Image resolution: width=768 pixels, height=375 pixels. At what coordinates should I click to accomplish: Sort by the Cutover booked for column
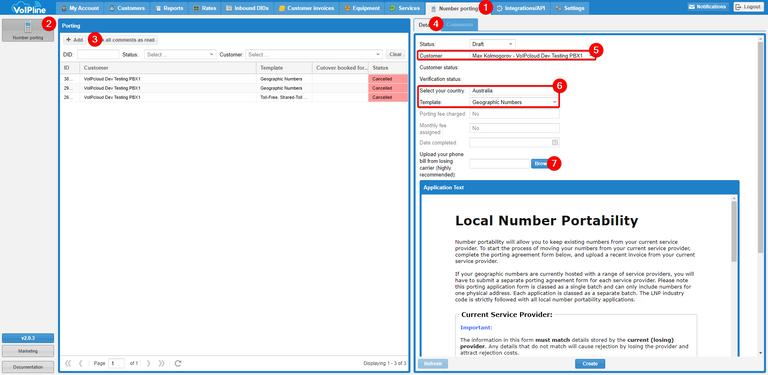pos(340,68)
